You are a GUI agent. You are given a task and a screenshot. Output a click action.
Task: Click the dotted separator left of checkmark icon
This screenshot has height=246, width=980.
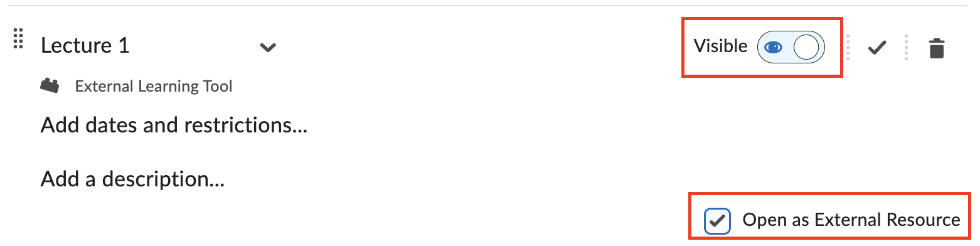848,48
